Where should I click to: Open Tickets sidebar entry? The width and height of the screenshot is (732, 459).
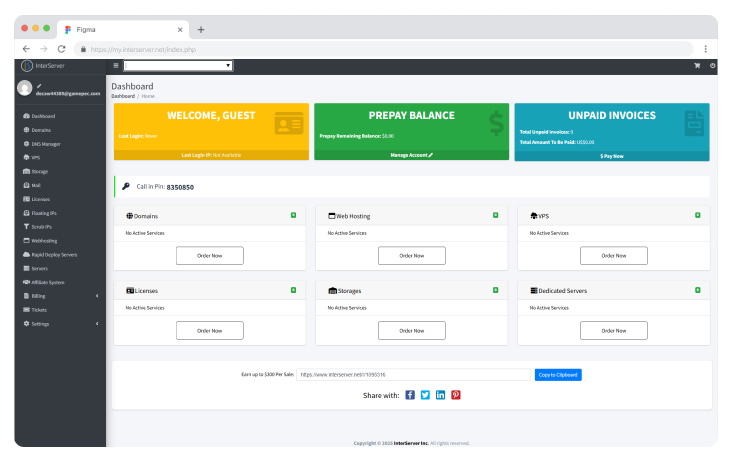click(x=35, y=310)
